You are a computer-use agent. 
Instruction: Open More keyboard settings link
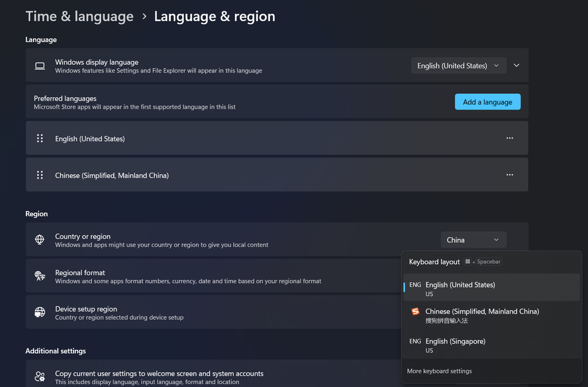point(439,371)
